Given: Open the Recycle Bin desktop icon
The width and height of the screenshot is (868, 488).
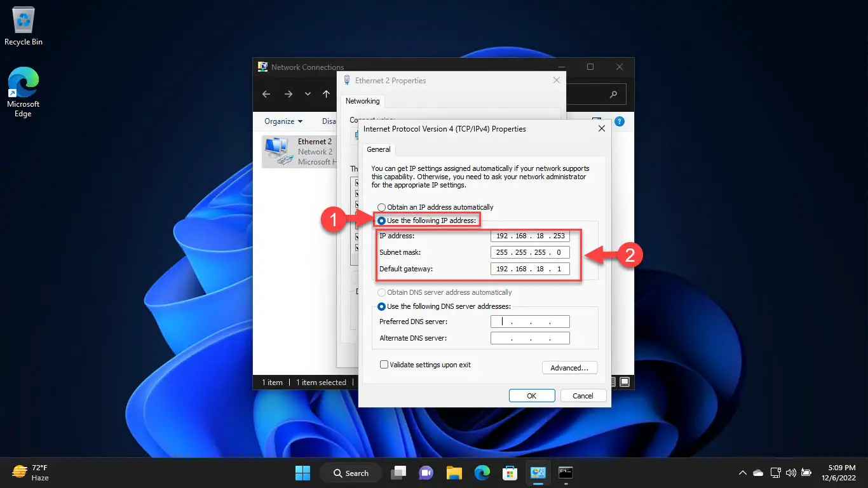Looking at the screenshot, I should [x=24, y=27].
